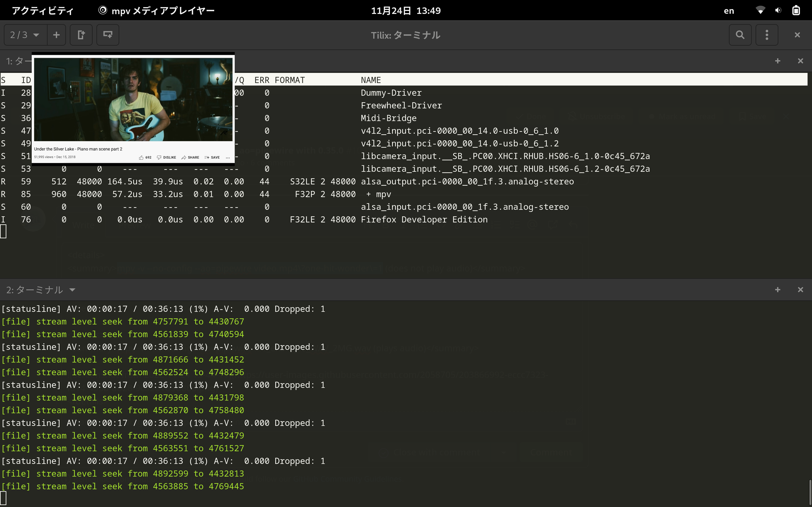Open the 'en' keyboard layout selector
The height and width of the screenshot is (507, 812).
729,10
